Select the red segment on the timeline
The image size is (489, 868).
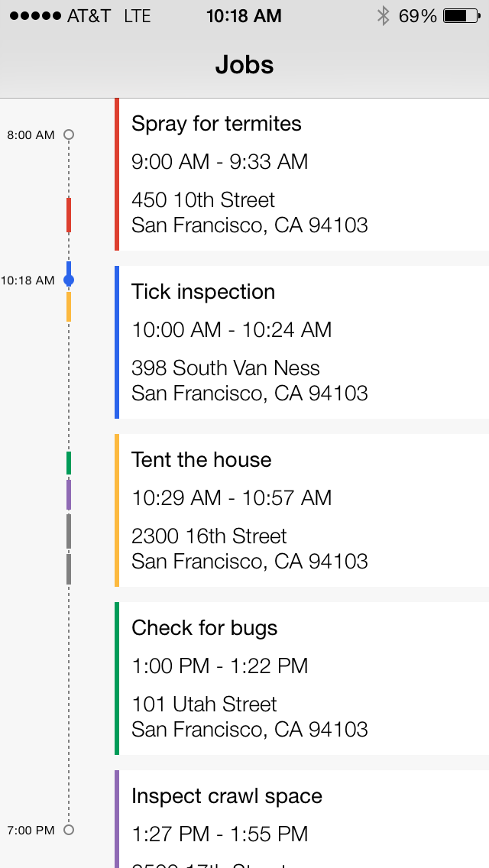69,215
